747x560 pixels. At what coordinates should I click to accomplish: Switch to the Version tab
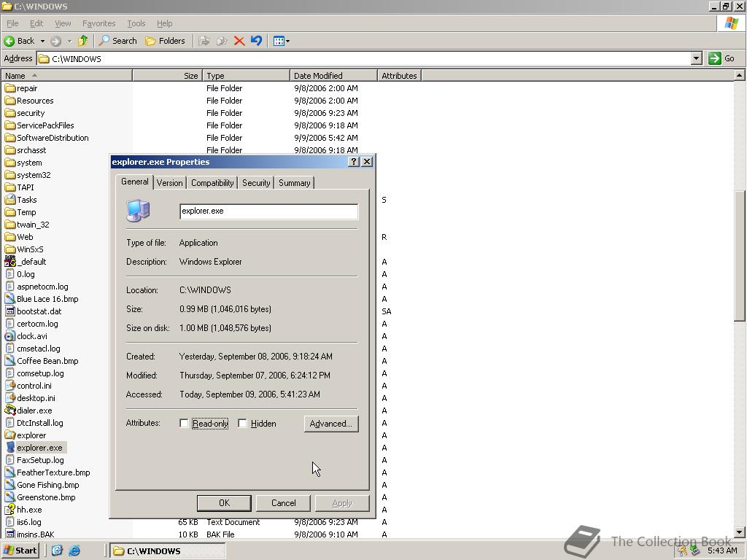169,183
